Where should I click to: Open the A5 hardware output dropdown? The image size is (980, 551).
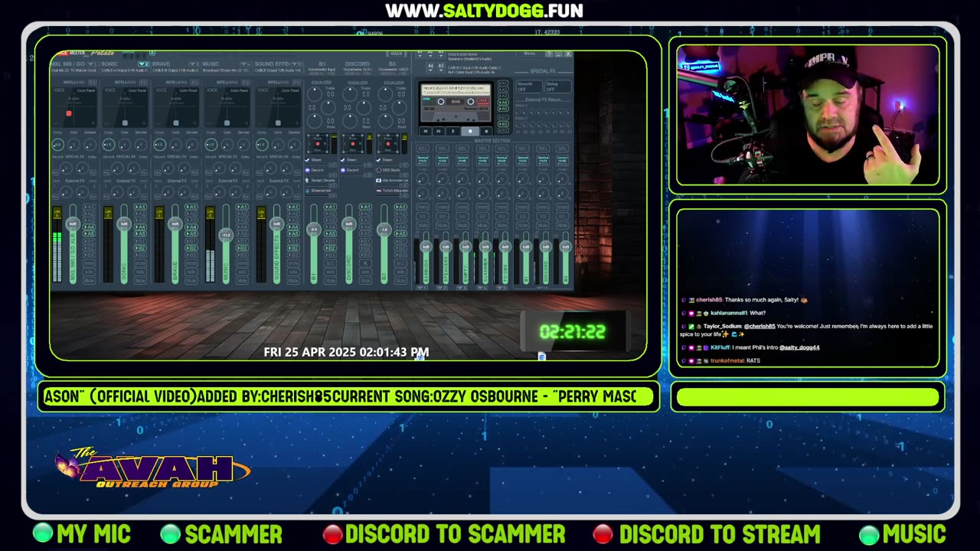[x=441, y=67]
